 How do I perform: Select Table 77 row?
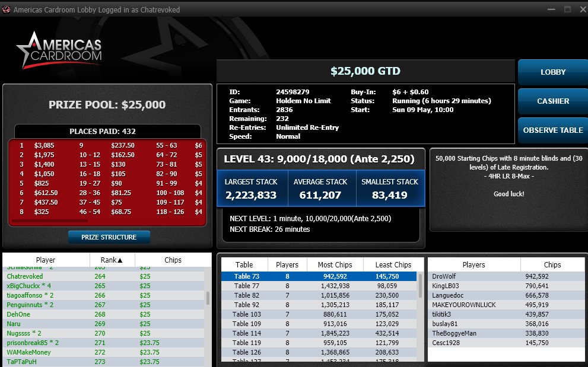click(x=319, y=286)
